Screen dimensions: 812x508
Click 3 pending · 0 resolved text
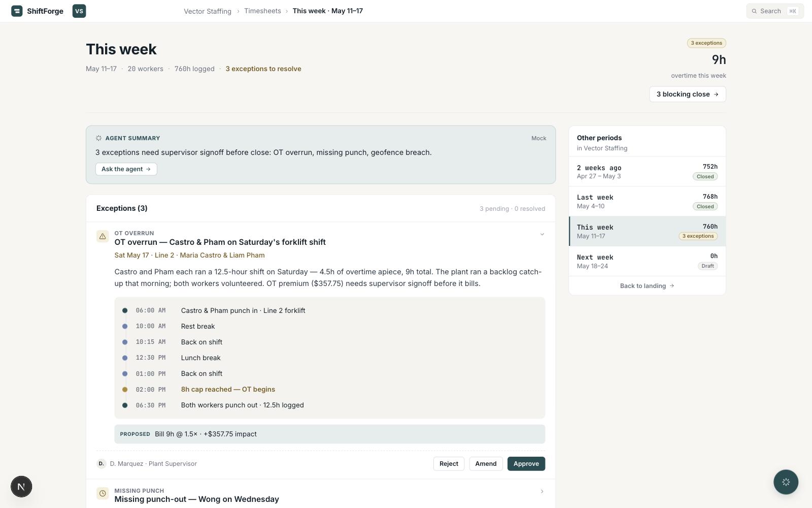pyautogui.click(x=513, y=209)
